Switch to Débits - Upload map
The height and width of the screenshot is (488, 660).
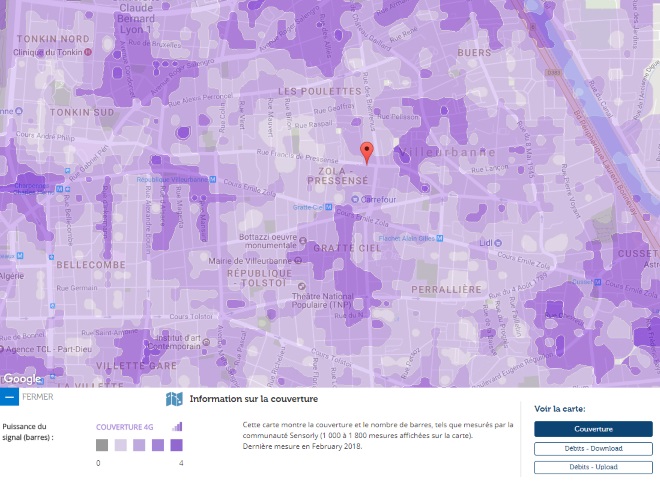pos(593,466)
